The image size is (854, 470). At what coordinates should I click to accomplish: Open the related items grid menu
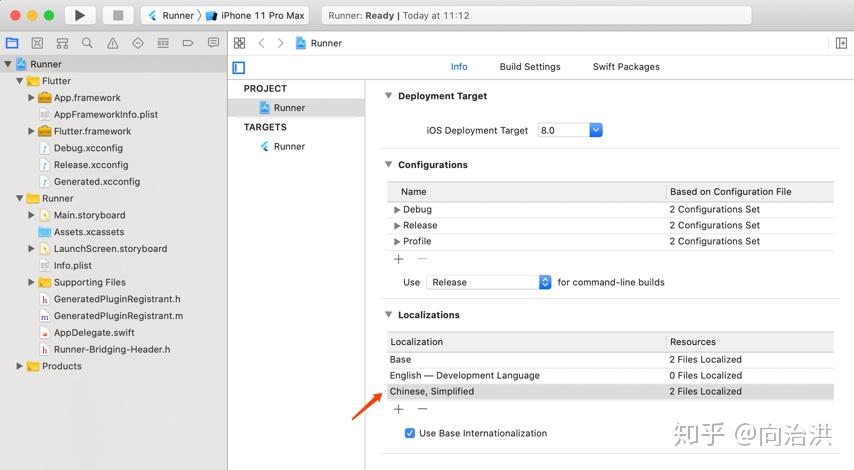pyautogui.click(x=240, y=43)
